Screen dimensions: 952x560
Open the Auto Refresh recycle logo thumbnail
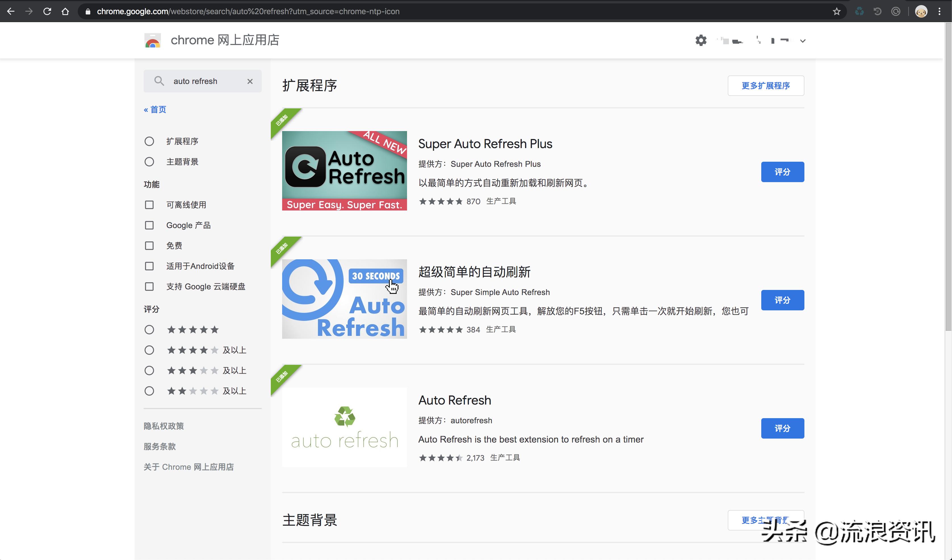click(344, 427)
